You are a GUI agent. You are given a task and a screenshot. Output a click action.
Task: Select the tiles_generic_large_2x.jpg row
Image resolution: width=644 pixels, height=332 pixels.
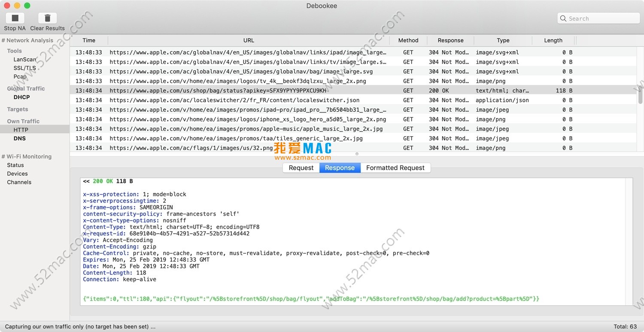coord(354,138)
